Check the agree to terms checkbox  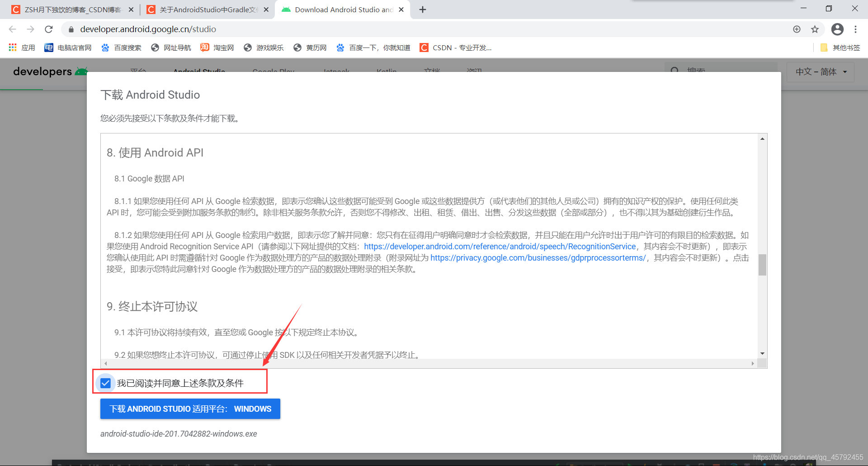[x=105, y=383]
